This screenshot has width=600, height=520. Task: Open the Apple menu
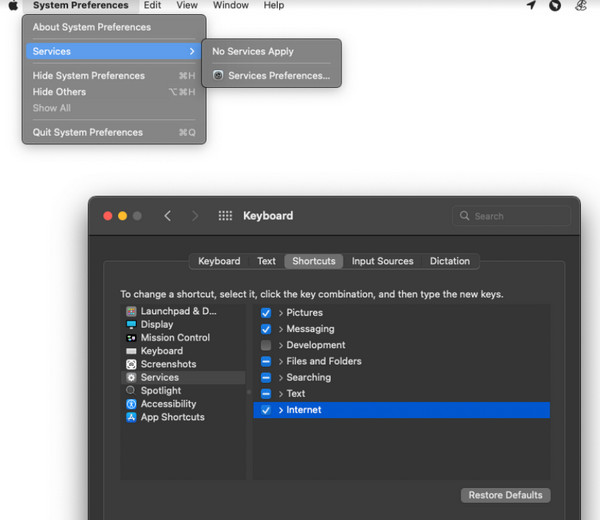[13, 5]
